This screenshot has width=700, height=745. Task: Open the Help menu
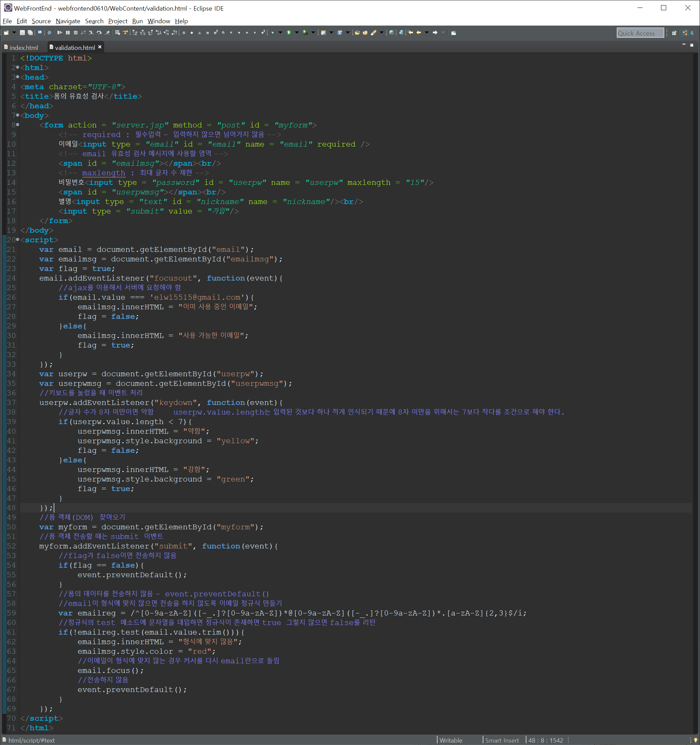tap(181, 21)
